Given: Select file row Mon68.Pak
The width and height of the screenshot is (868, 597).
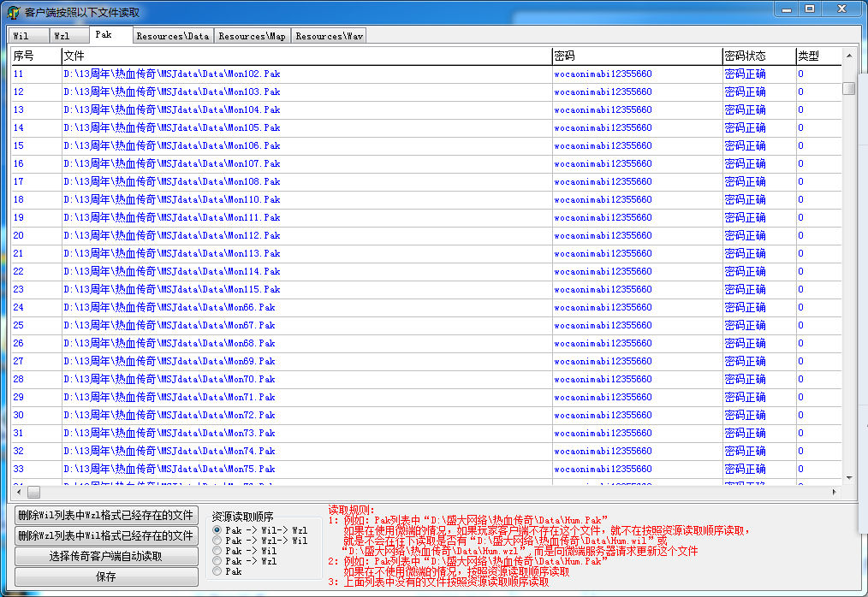Looking at the screenshot, I should tap(426, 344).
